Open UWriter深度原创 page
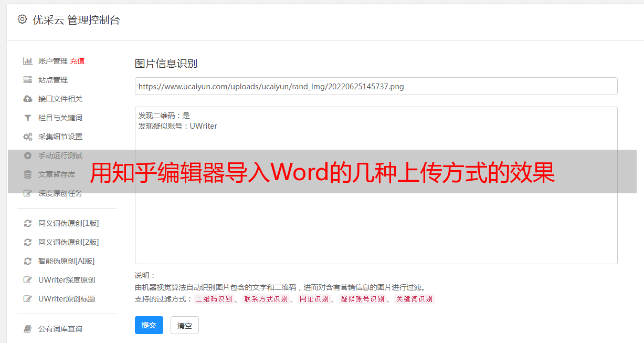The height and width of the screenshot is (343, 644). tap(67, 280)
